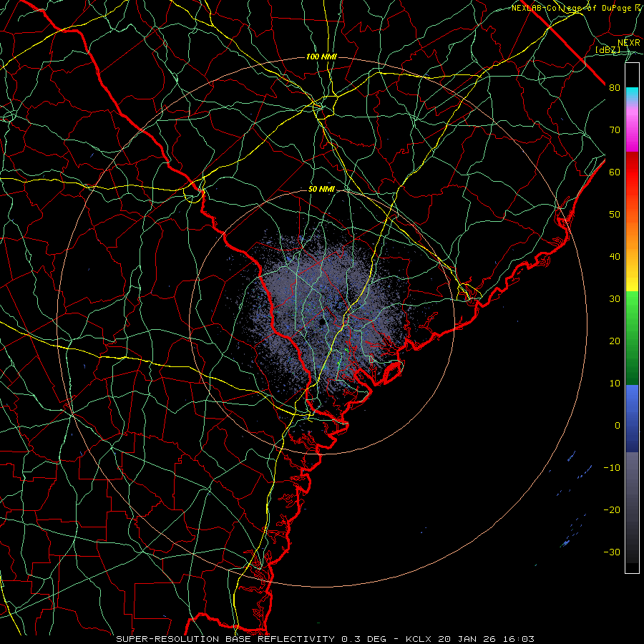Click the 70 value on the dBZ scale
The height and width of the screenshot is (644, 644).
point(615,130)
